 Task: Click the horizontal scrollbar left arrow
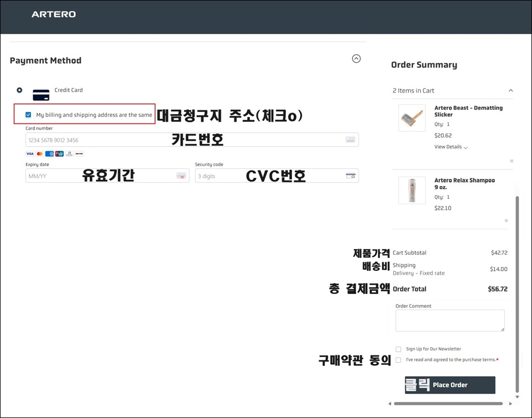coord(390,404)
